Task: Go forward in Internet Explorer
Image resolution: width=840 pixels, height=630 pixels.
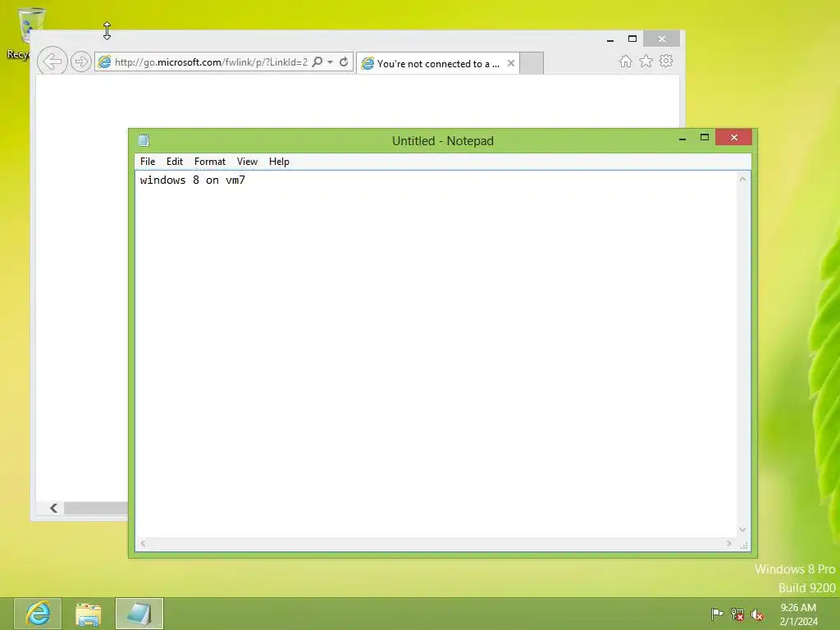Action: (x=80, y=62)
